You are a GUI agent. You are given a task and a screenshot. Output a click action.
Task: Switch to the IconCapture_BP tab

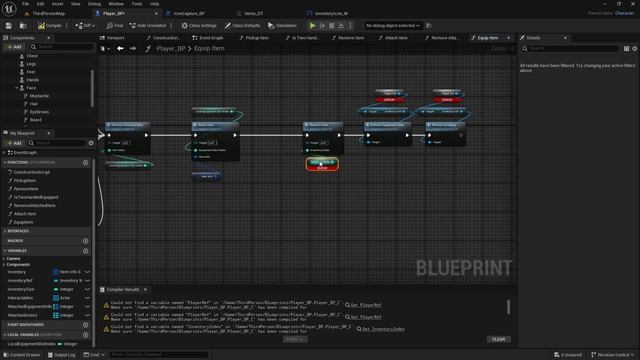tap(189, 13)
